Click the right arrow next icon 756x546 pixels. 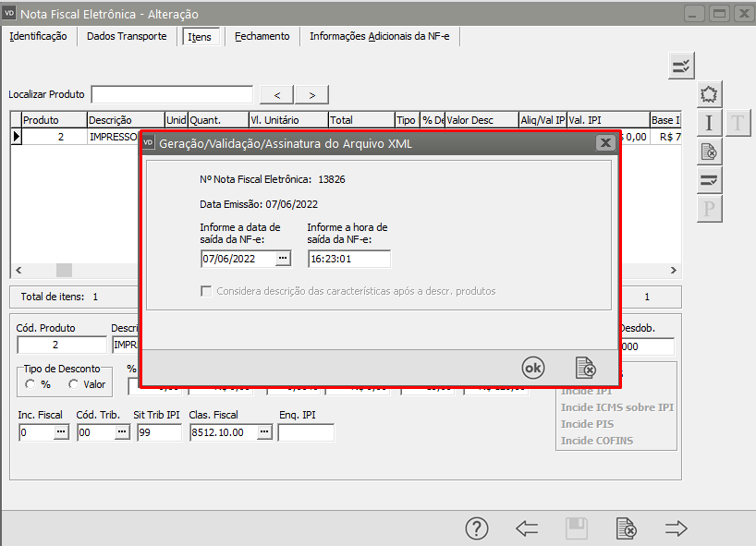pos(677,528)
